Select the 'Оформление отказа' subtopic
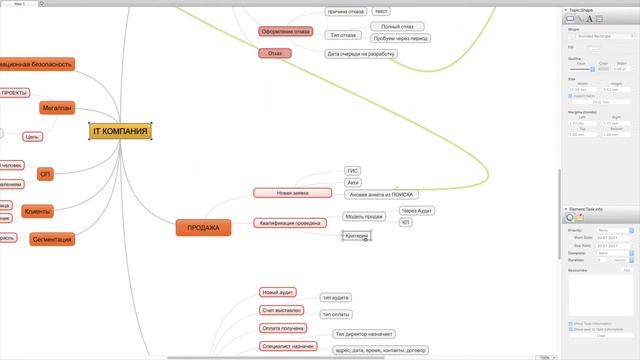Viewport: 640px width, 360px height. pos(285,31)
